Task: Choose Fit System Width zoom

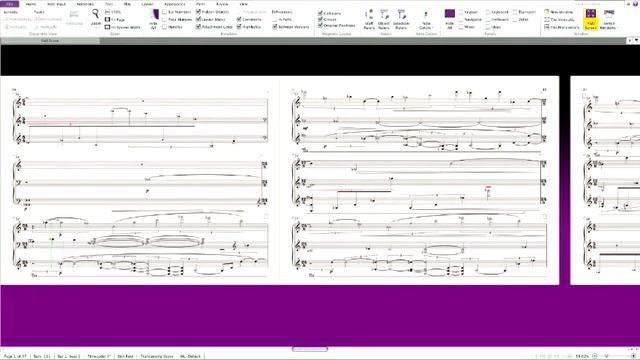Action: (x=122, y=27)
